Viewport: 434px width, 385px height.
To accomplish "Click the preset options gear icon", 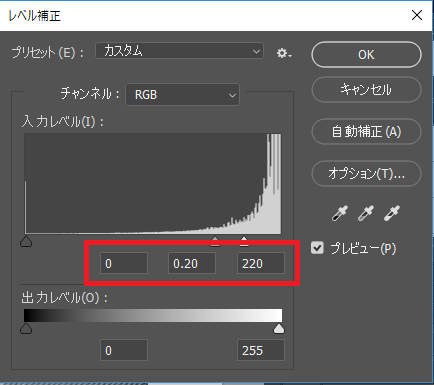I will coord(284,53).
